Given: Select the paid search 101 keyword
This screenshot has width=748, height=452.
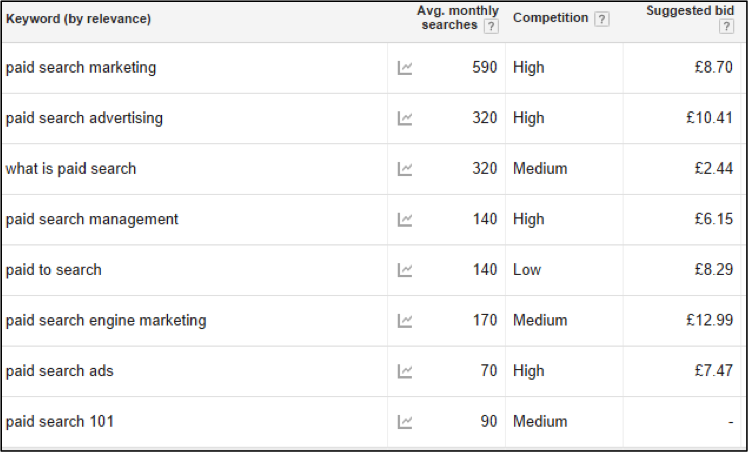Looking at the screenshot, I should pyautogui.click(x=60, y=421).
